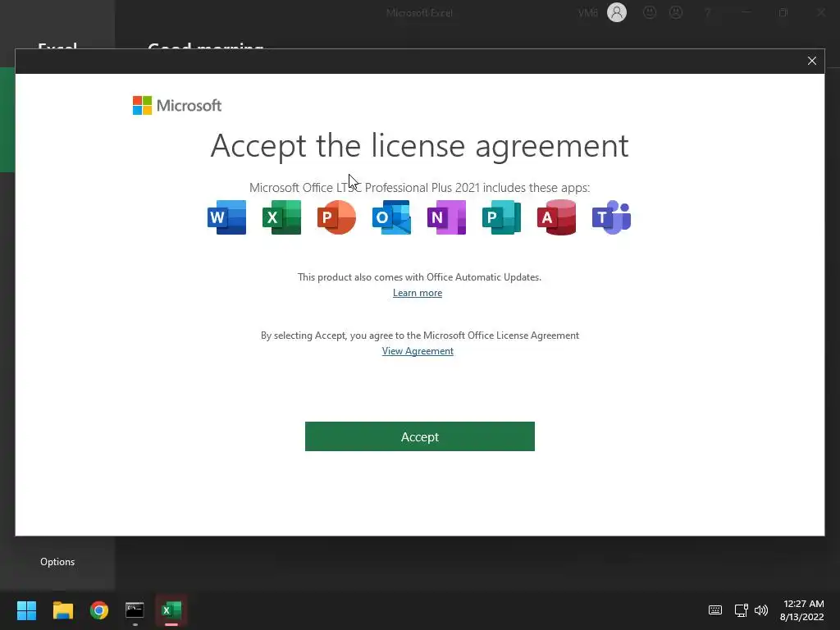This screenshot has height=630, width=840.
Task: Click the Excel taskbar icon
Action: tap(171, 610)
